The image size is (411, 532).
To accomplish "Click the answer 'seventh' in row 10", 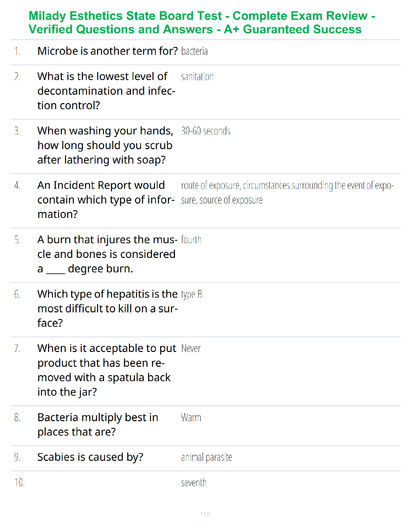I will click(x=194, y=483).
